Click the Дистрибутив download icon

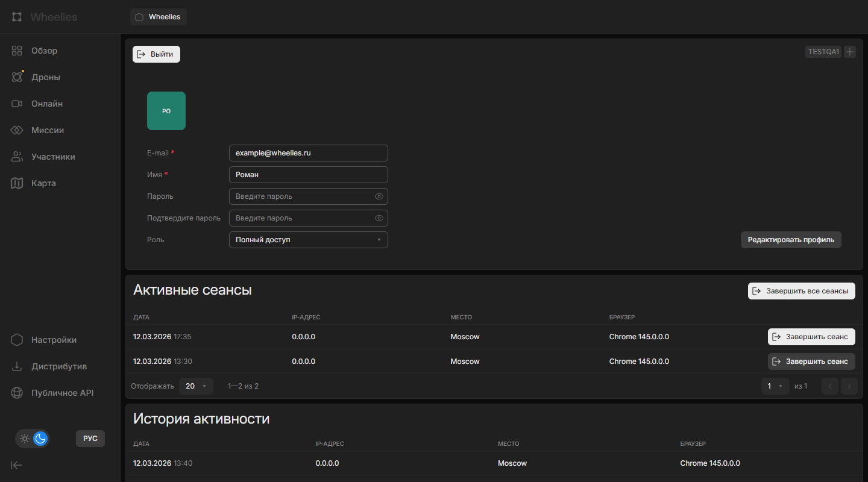pos(17,366)
